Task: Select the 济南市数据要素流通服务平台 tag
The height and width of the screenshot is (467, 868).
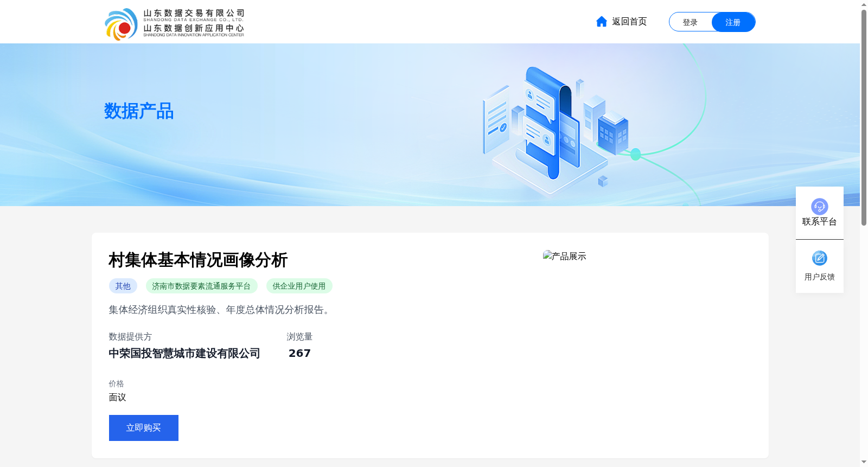Action: [x=201, y=286]
